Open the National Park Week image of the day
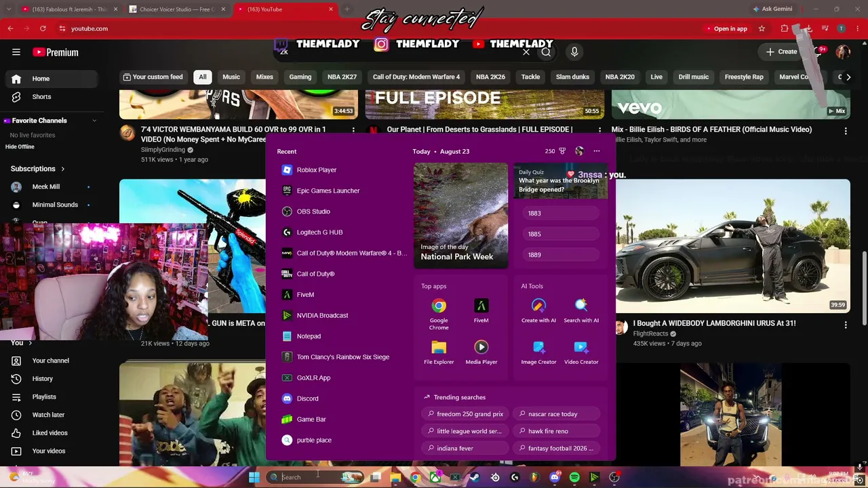868x488 pixels. [x=460, y=216]
